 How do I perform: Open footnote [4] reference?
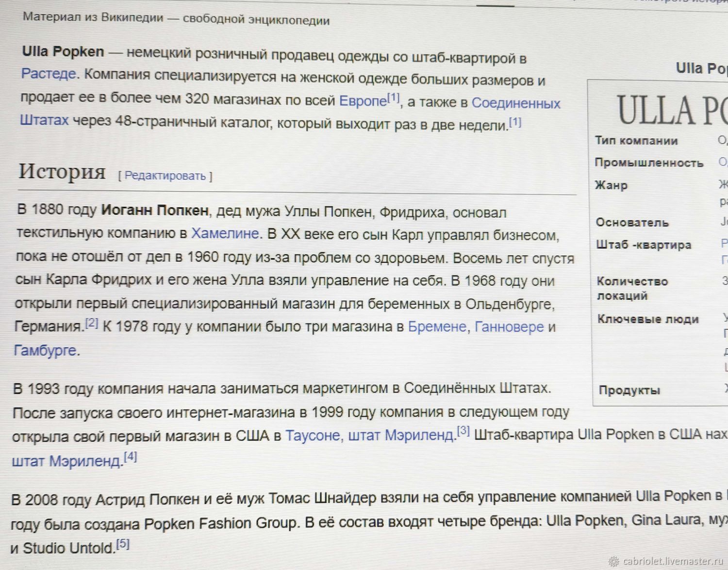[x=130, y=456]
